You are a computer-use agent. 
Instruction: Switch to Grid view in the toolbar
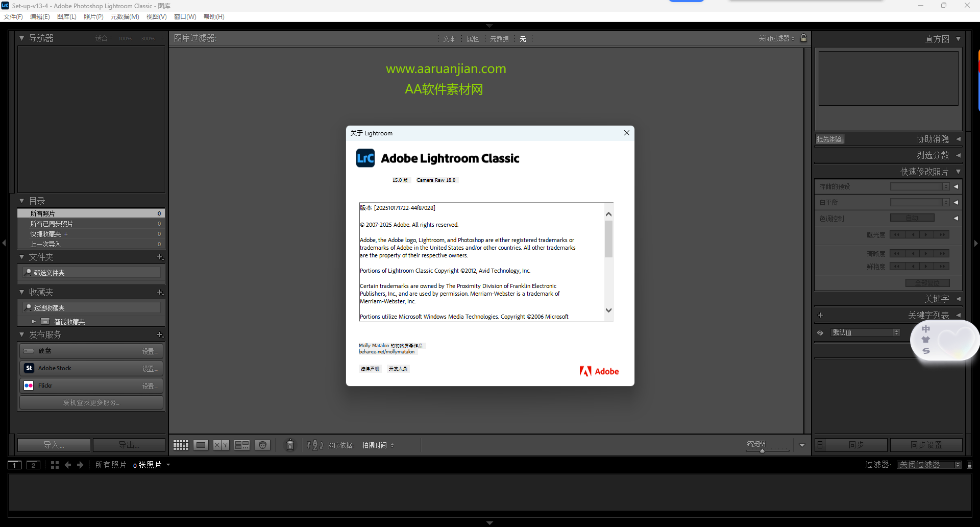[x=180, y=445]
